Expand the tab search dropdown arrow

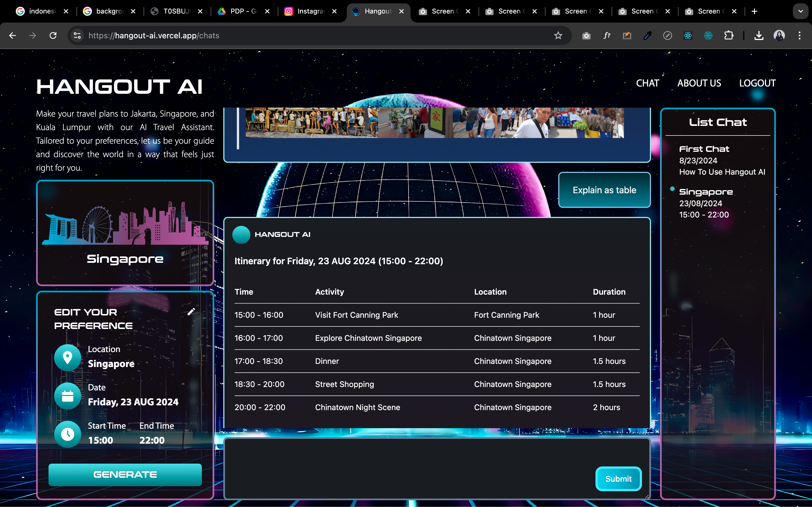(801, 11)
